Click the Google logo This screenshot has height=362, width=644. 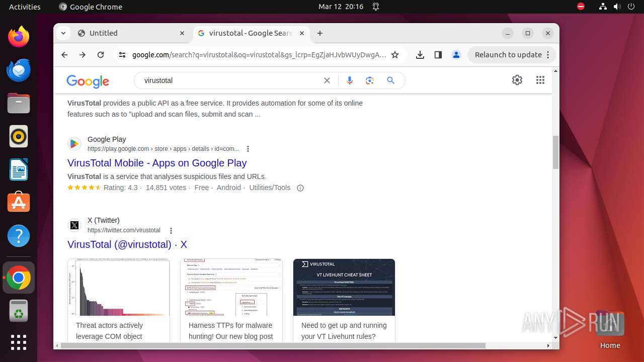coord(88,81)
